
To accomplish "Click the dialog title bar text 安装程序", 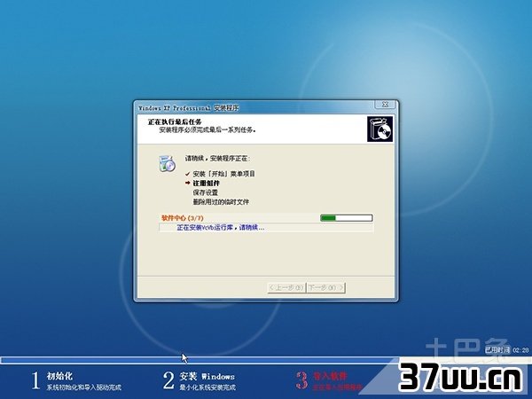I will click(x=226, y=108).
